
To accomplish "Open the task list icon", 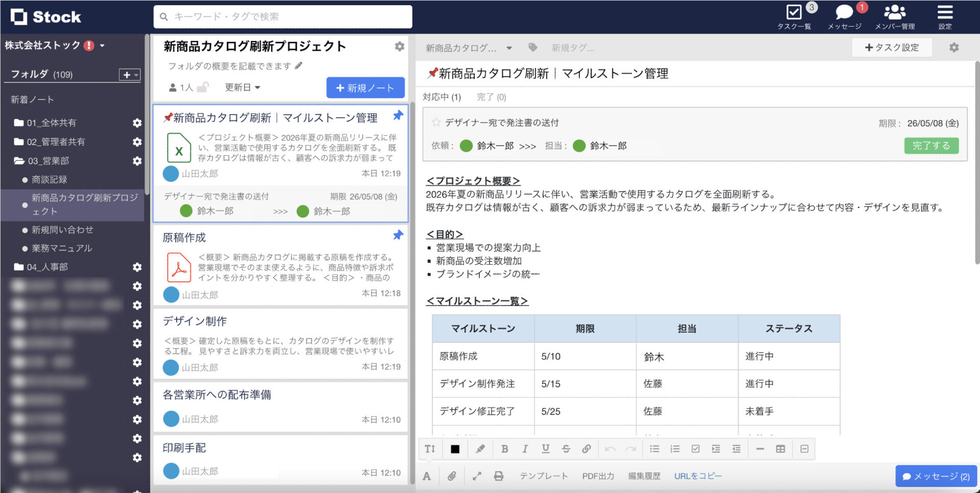I will pyautogui.click(x=794, y=12).
